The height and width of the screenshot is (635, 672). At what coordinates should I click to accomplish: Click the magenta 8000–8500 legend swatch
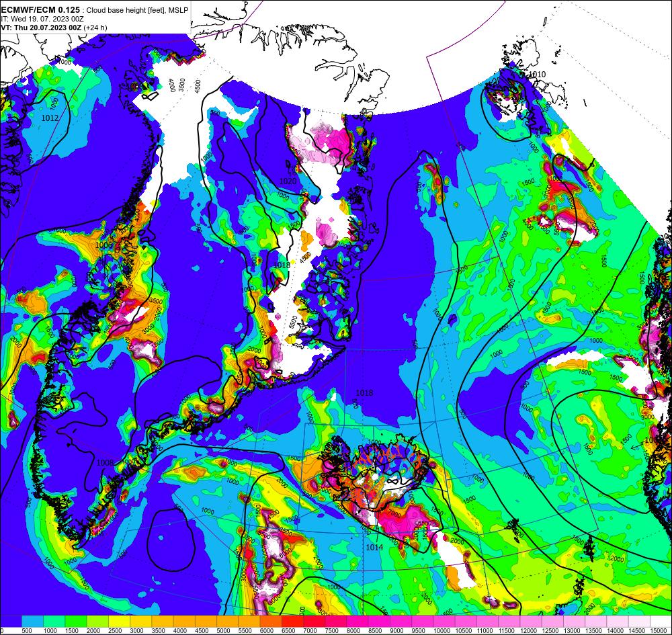click(x=358, y=621)
